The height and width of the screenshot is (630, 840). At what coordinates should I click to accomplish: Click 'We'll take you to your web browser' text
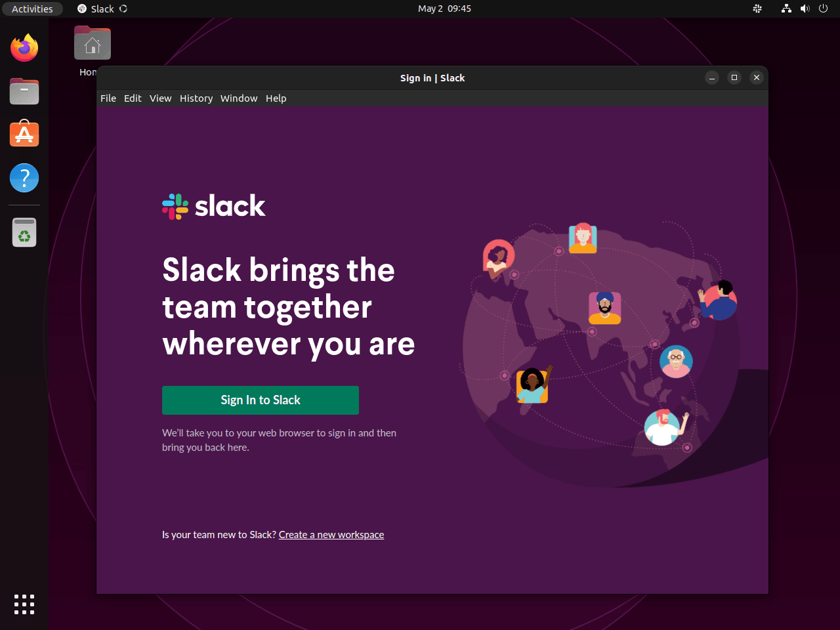point(279,440)
